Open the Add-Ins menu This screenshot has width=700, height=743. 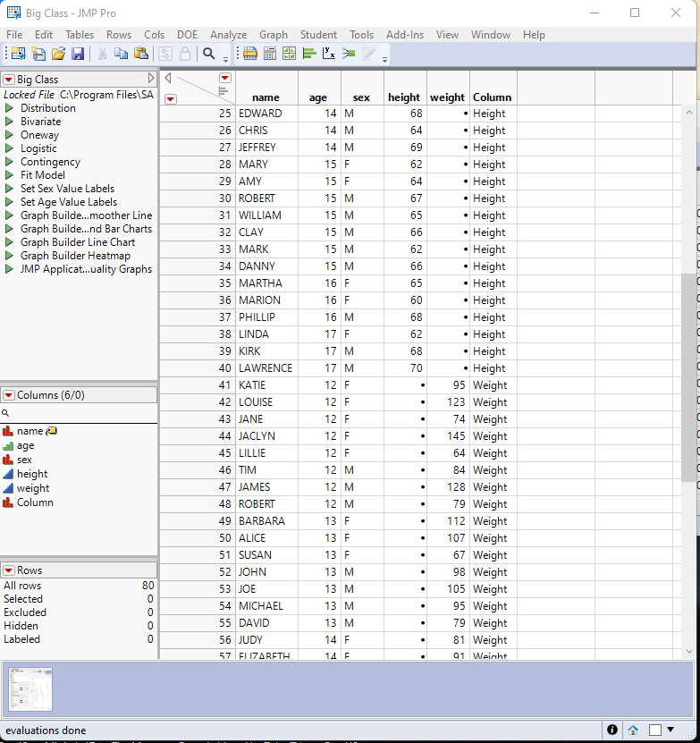click(405, 35)
